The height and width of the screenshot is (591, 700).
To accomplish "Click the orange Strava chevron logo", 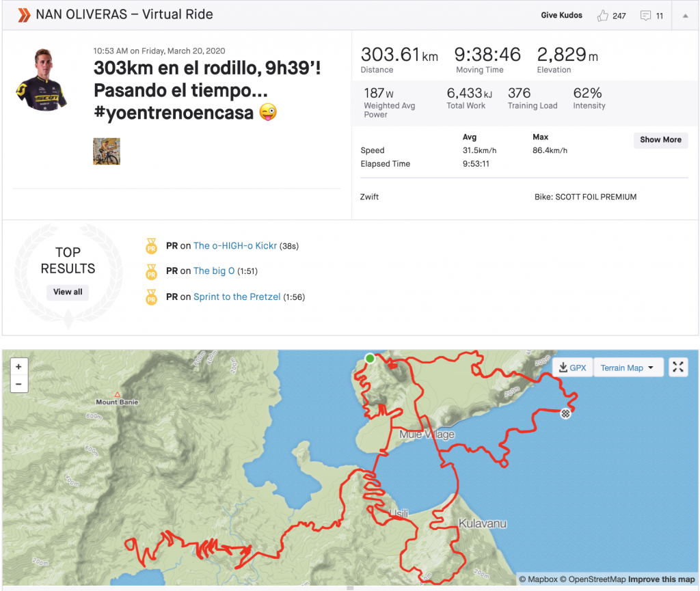I will click(x=24, y=15).
